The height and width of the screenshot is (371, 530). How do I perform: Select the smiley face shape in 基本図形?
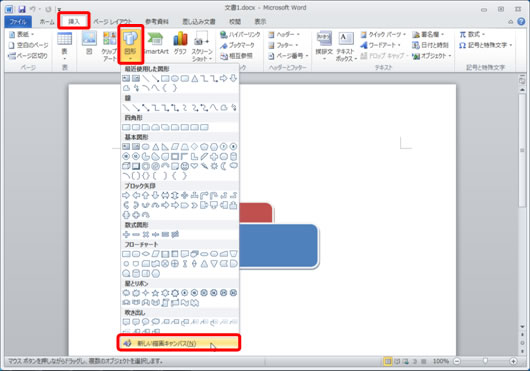pos(185,166)
